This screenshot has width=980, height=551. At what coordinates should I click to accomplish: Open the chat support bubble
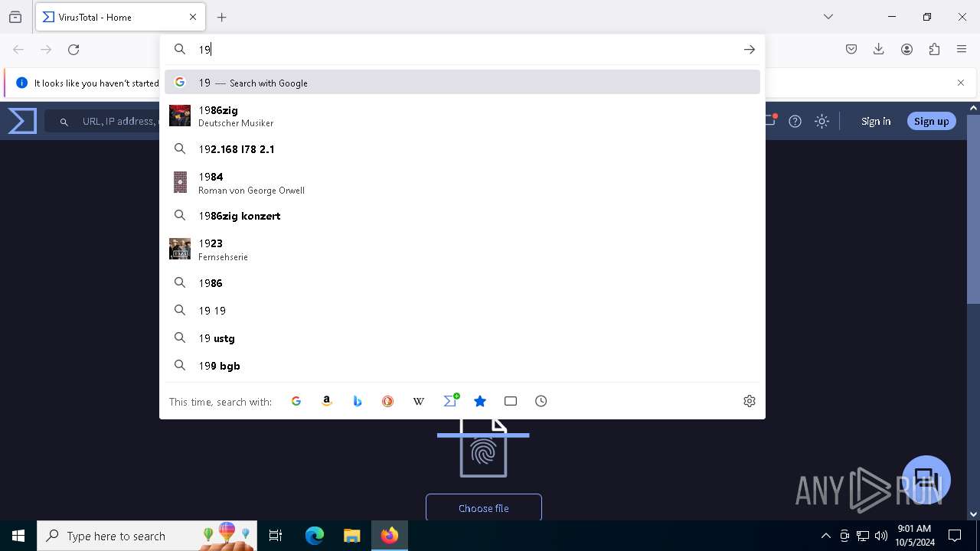click(x=926, y=480)
